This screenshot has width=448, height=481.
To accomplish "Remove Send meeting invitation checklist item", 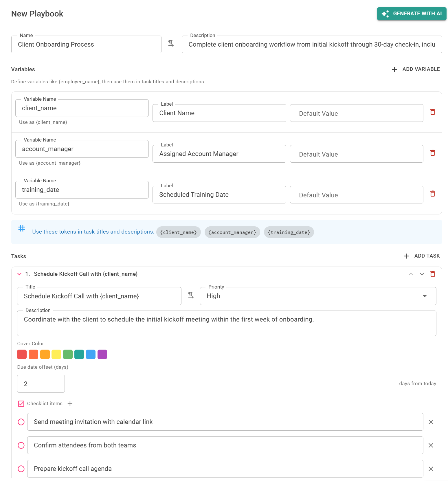I will pyautogui.click(x=431, y=422).
